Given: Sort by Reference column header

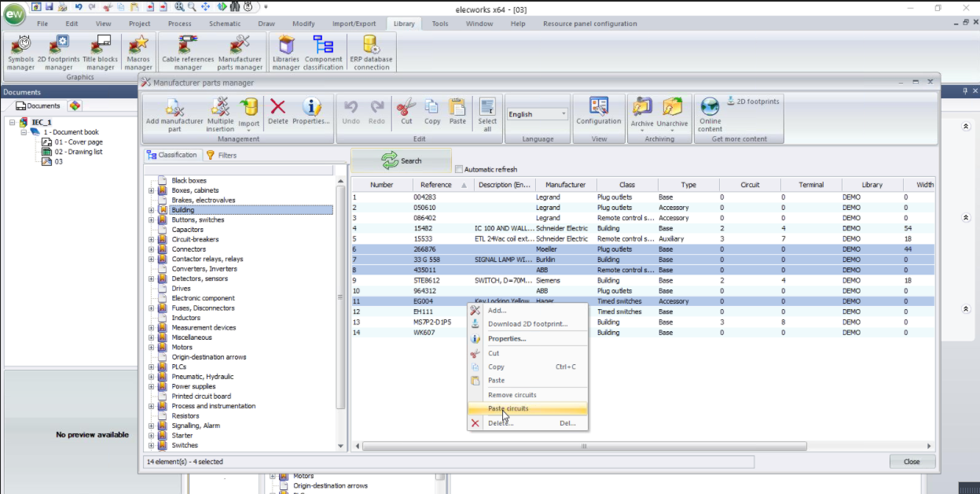Looking at the screenshot, I should 442,185.
